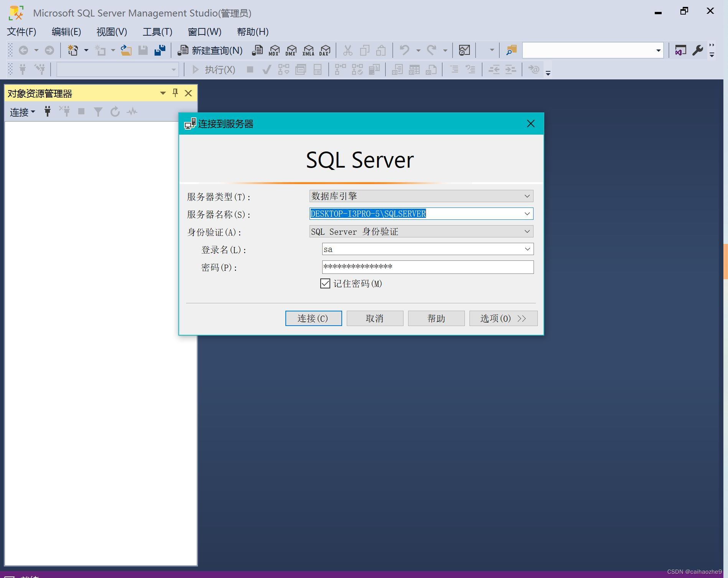Click Connect Object Explorer plug icon
This screenshot has height=578, width=728.
[48, 112]
